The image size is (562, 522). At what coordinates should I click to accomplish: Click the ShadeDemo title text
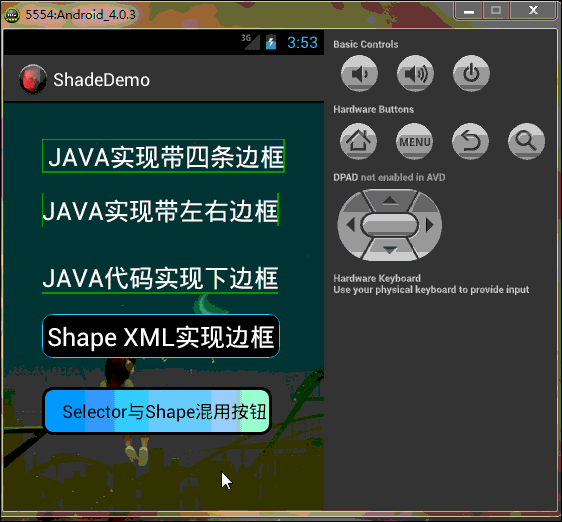pos(101,80)
